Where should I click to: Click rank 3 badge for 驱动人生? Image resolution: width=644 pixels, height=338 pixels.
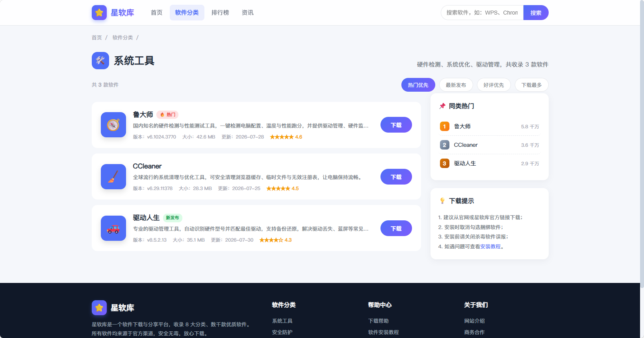[x=445, y=163]
